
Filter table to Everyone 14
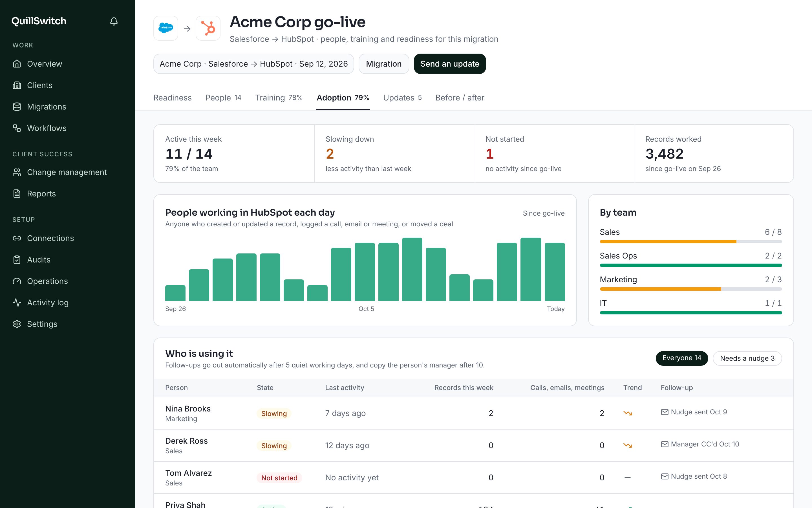[x=681, y=358]
